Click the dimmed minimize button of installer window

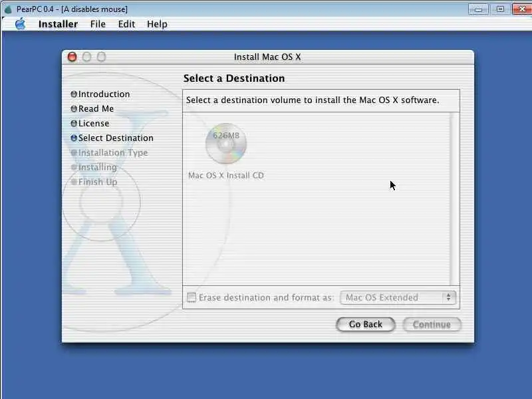[x=87, y=57]
